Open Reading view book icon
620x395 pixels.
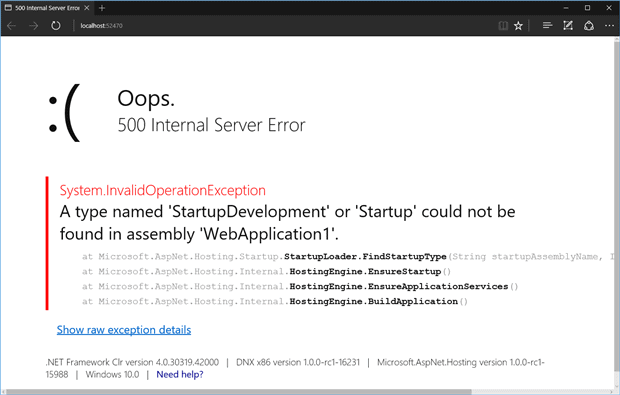point(503,26)
